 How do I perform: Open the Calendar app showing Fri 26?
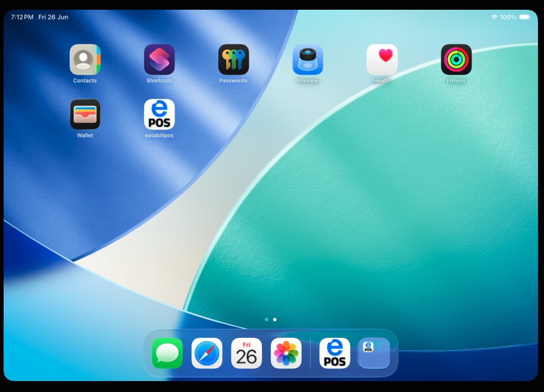(246, 353)
